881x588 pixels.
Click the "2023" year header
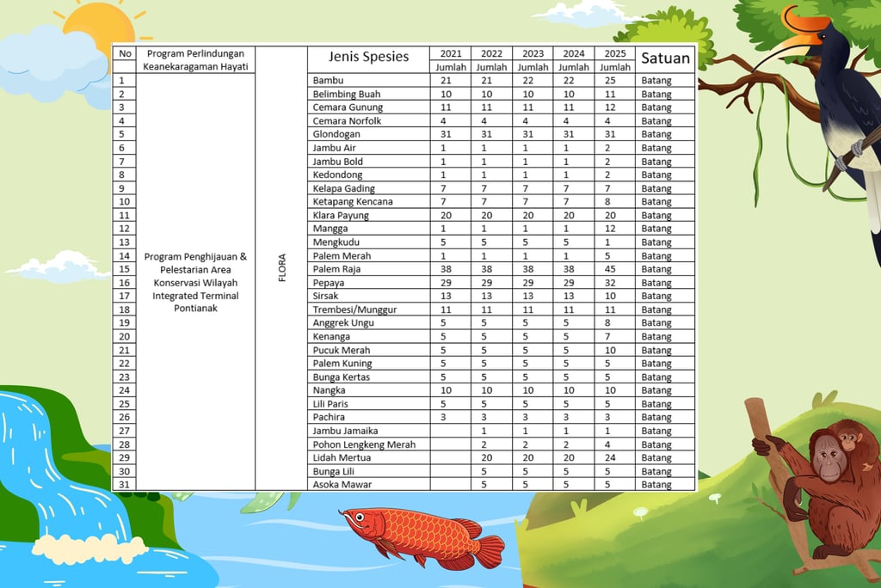coord(533,53)
